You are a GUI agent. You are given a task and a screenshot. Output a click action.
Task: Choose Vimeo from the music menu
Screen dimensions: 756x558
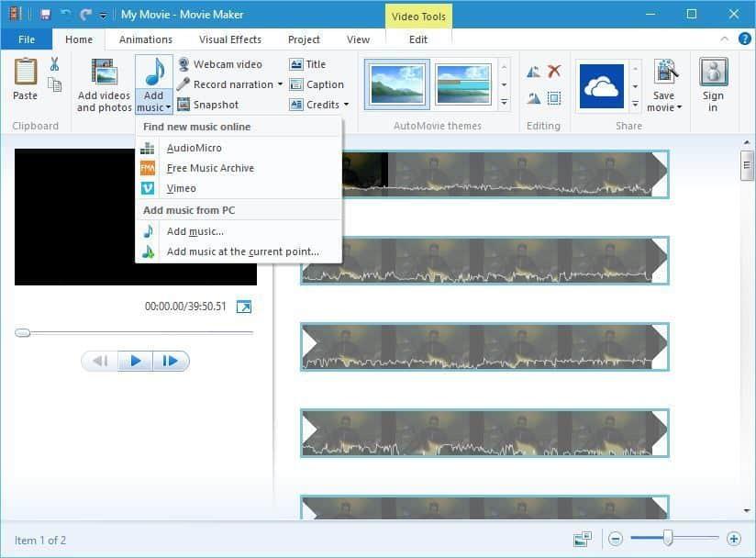(239, 188)
